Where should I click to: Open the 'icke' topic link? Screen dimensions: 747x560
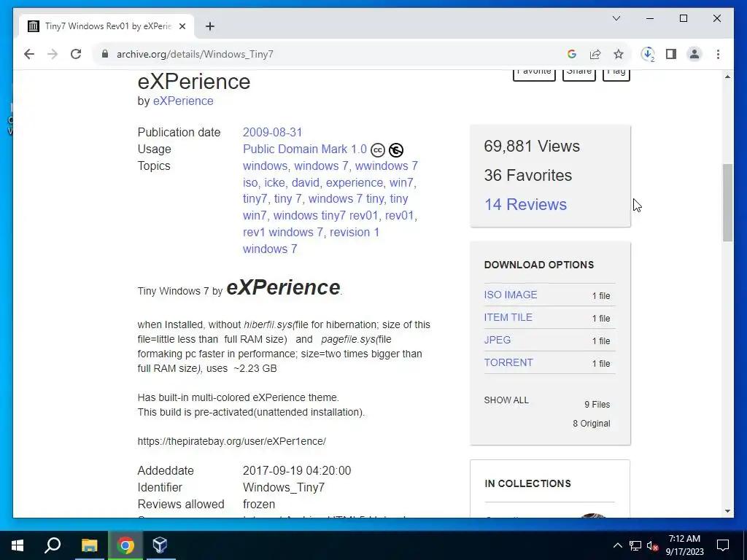275,182
